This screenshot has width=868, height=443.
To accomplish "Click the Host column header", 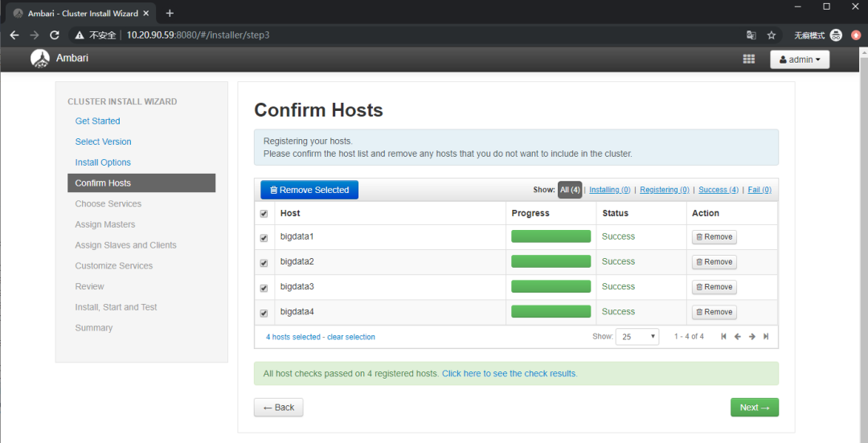I will [x=290, y=213].
